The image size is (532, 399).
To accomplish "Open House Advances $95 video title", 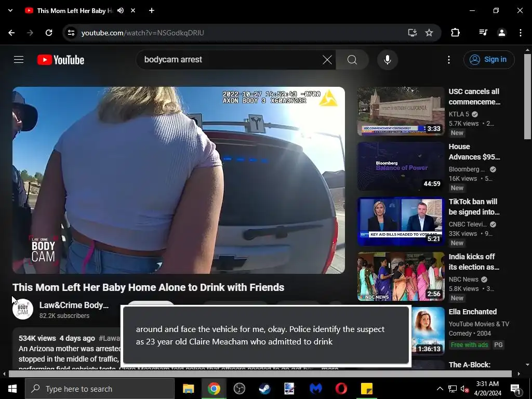I will 474,152.
